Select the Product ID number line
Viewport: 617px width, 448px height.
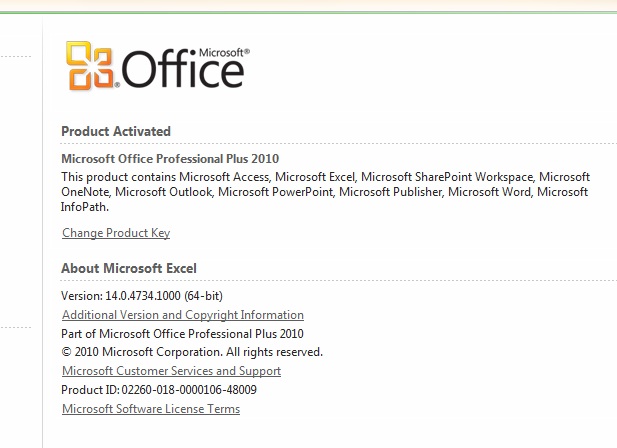(159, 390)
